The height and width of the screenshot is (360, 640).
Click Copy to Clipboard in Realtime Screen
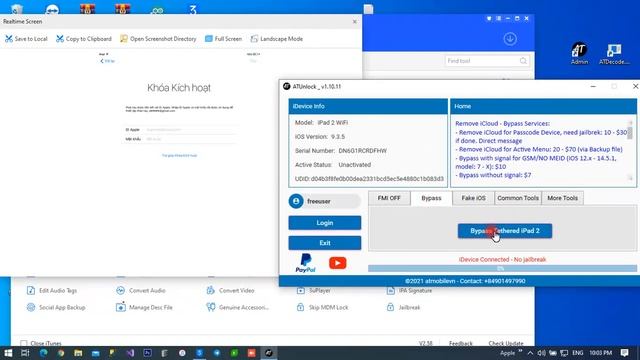[x=84, y=39]
